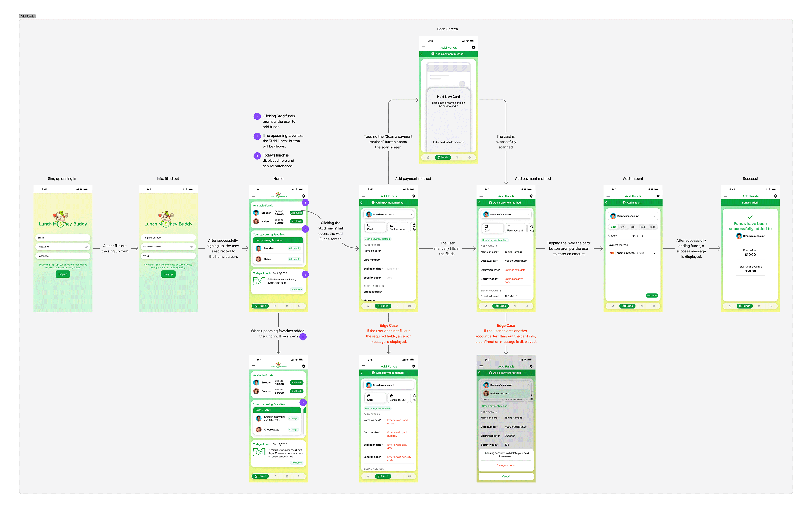Tap home icon in Scan Screen navbar
Image resolution: width=812 pixels, height=513 pixels.
coord(428,158)
